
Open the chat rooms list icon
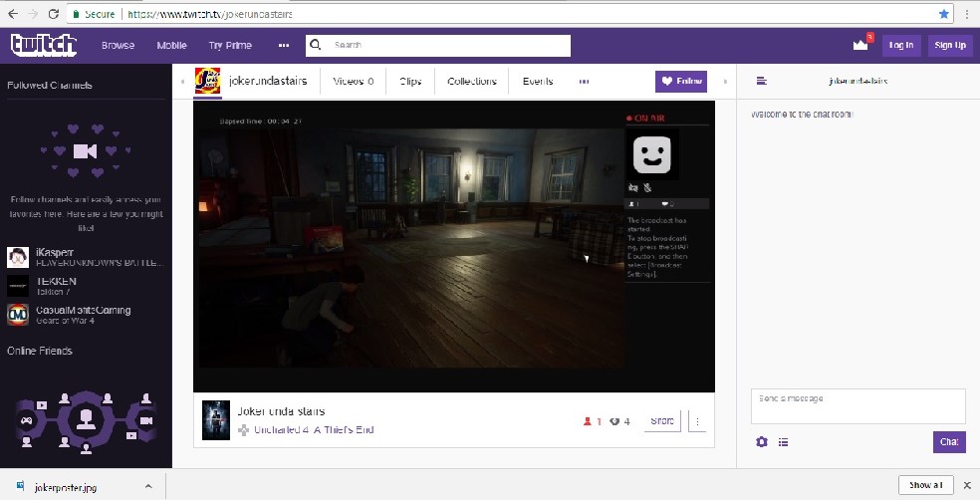761,81
